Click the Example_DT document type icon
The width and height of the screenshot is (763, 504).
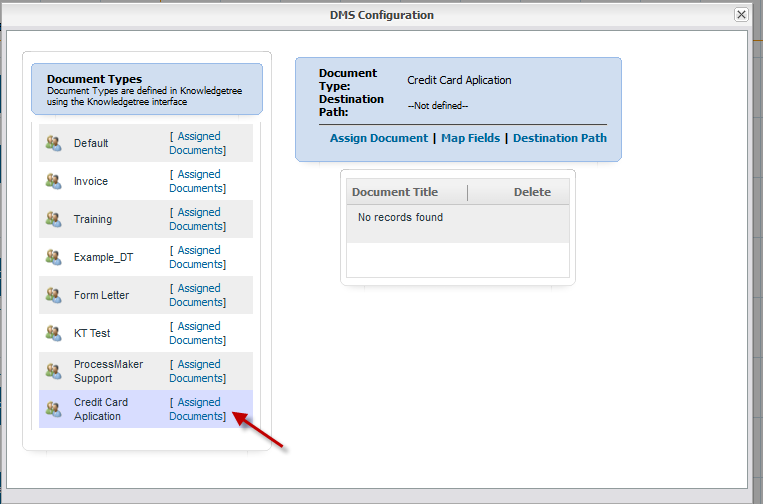point(54,257)
